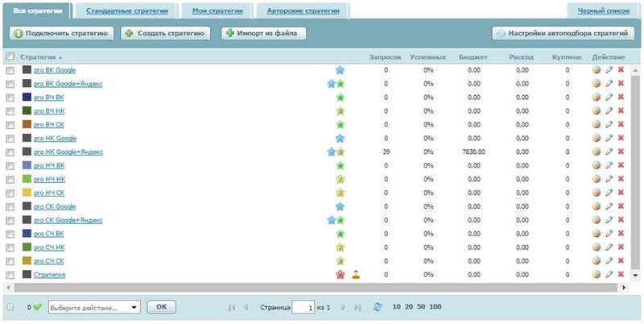Click the color swatch beside pro ВЧ СК
The height and width of the screenshot is (324, 644).
coord(27,125)
